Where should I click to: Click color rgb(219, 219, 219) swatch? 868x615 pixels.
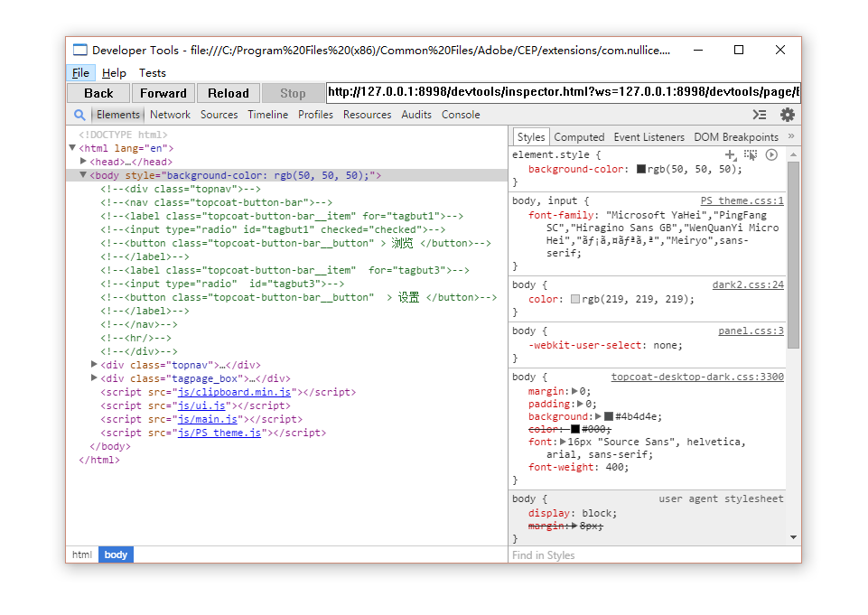(x=575, y=299)
